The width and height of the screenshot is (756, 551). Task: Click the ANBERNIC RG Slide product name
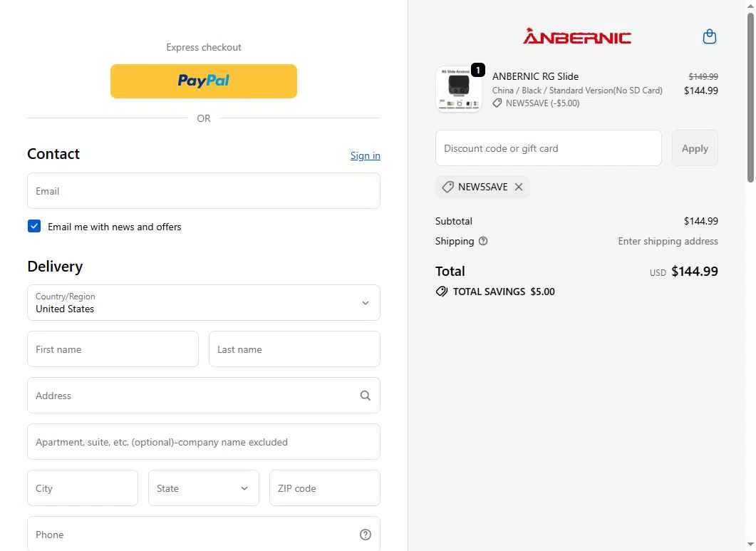click(x=535, y=76)
